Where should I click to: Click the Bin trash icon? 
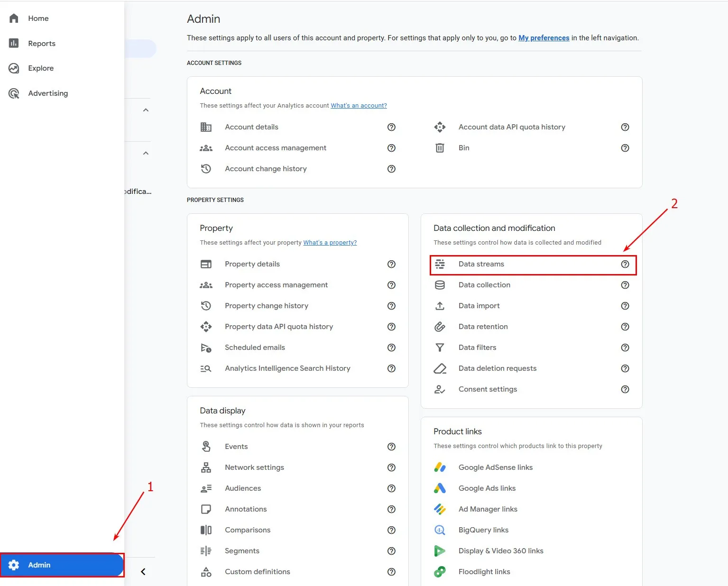[440, 148]
